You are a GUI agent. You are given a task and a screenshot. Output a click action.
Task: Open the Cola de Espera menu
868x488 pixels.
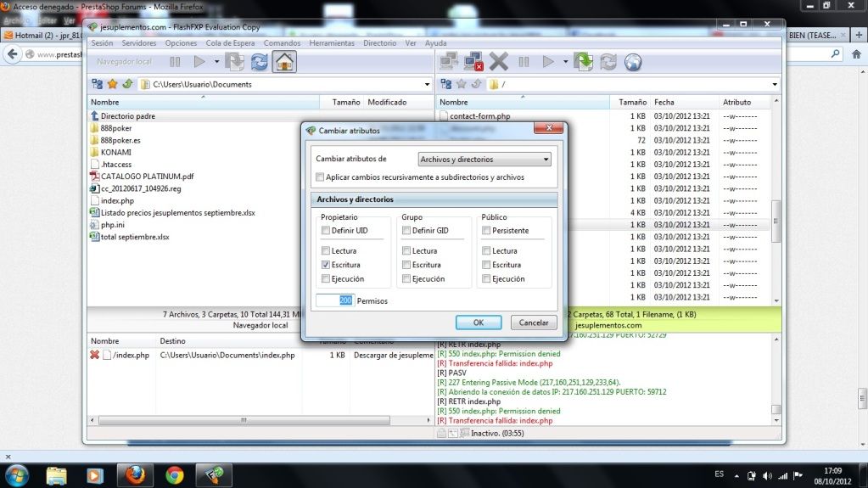pyautogui.click(x=230, y=42)
